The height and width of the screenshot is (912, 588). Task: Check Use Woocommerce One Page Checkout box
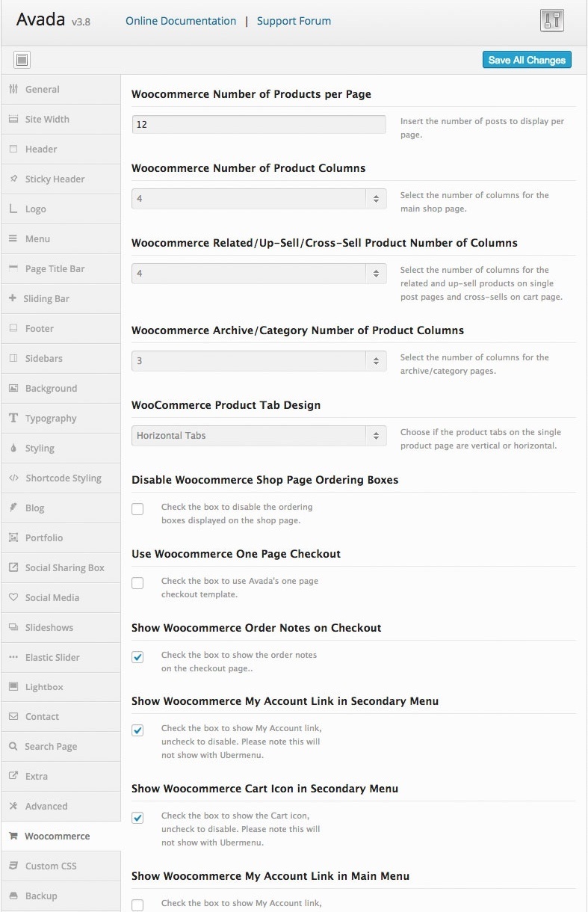click(137, 583)
